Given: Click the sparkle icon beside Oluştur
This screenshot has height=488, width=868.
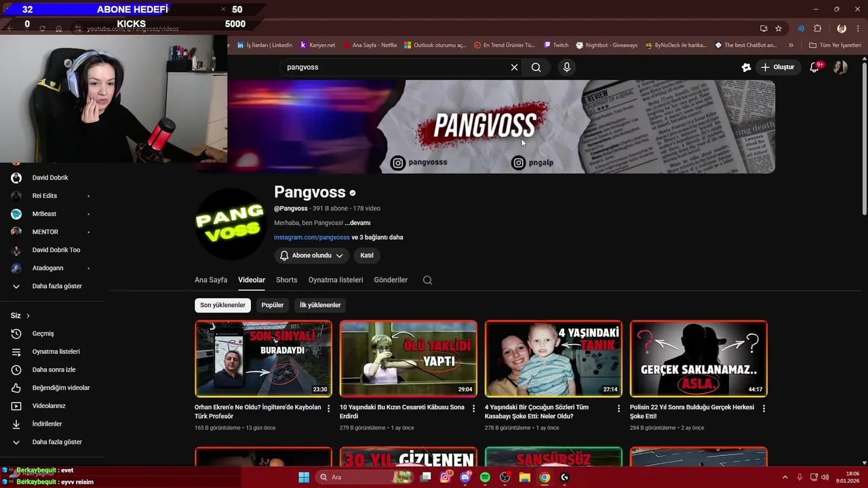Looking at the screenshot, I should coord(746,67).
